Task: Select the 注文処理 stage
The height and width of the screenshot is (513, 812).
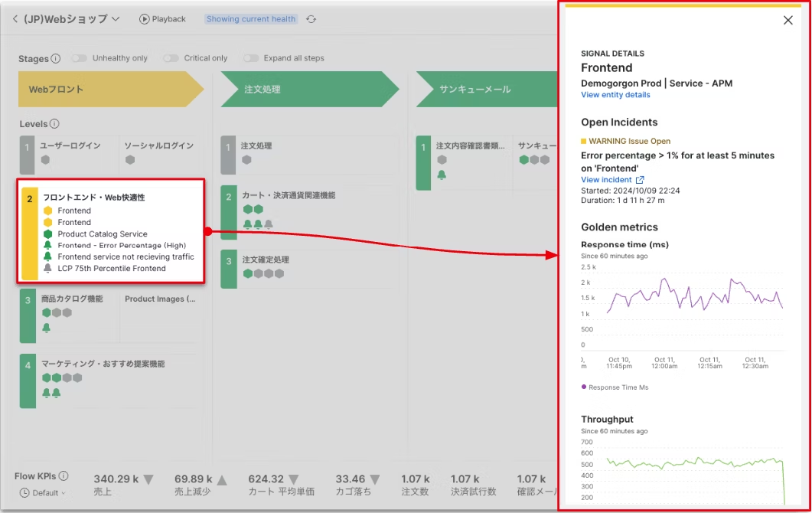Action: pos(310,89)
